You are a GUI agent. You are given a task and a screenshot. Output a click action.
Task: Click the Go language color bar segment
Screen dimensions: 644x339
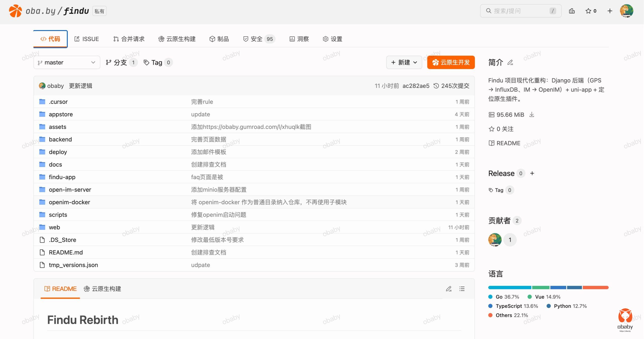coord(510,287)
